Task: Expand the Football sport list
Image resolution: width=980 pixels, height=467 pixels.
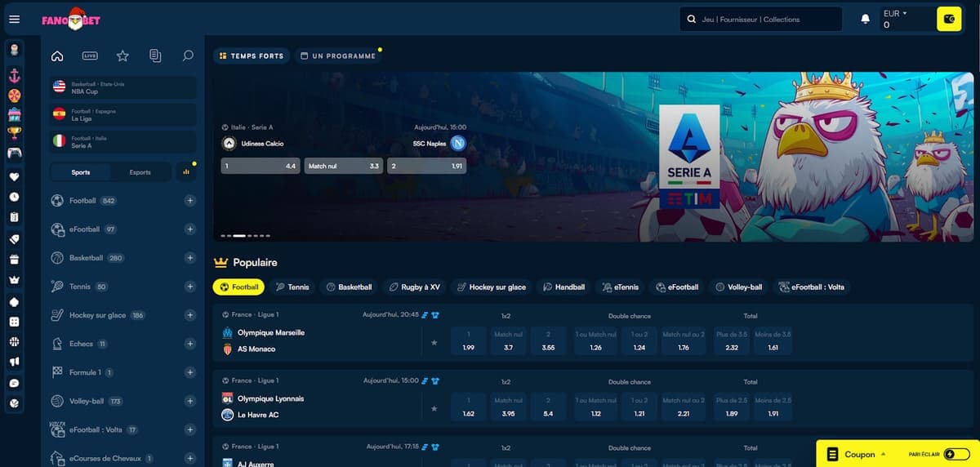Action: click(x=189, y=201)
